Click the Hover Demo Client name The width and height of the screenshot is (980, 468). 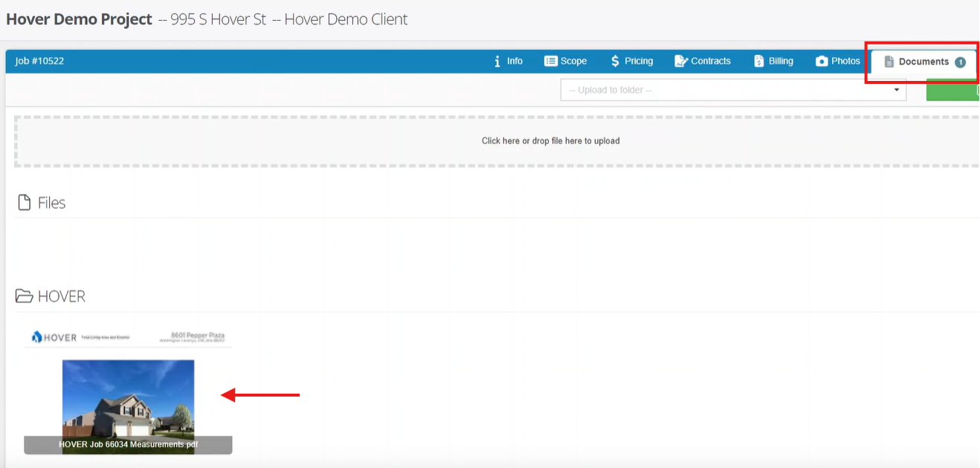coord(346,19)
